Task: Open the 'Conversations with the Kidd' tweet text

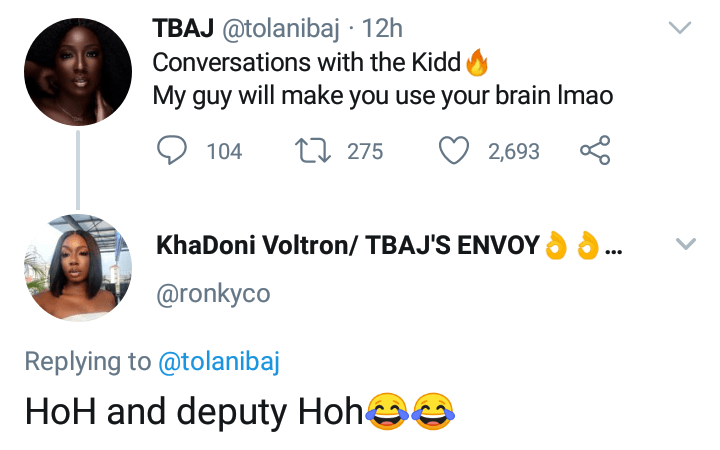Action: coord(307,64)
